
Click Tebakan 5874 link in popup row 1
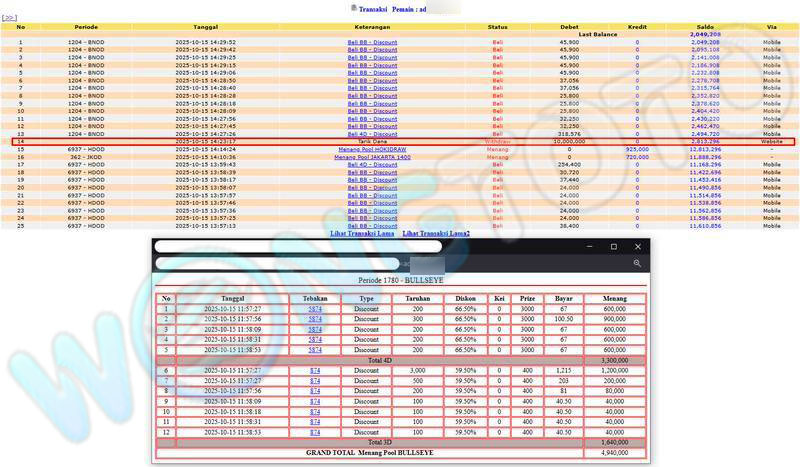point(315,309)
